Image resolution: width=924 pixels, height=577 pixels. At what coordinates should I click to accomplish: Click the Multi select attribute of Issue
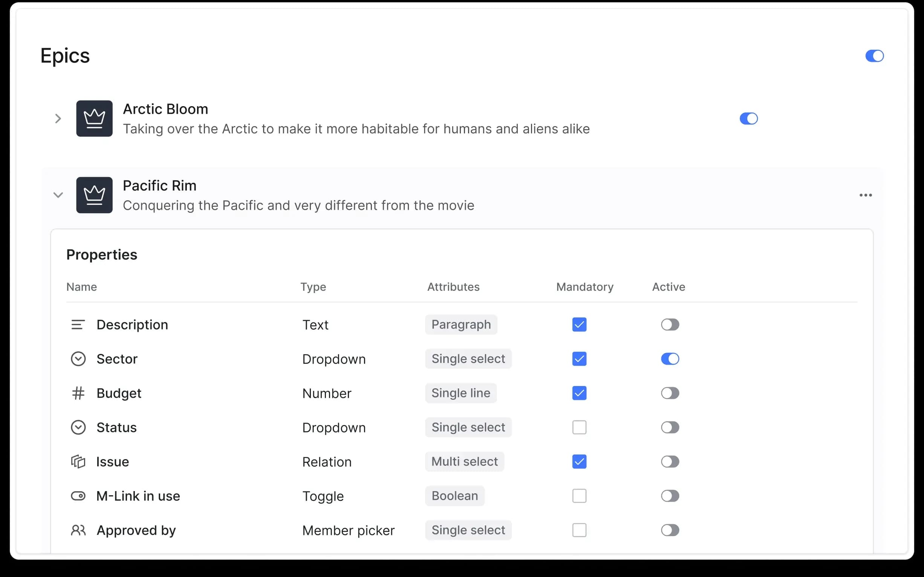pos(464,462)
